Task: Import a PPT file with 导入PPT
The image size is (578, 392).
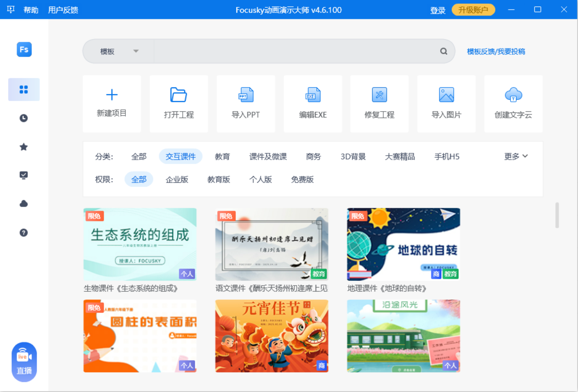Action: [246, 104]
